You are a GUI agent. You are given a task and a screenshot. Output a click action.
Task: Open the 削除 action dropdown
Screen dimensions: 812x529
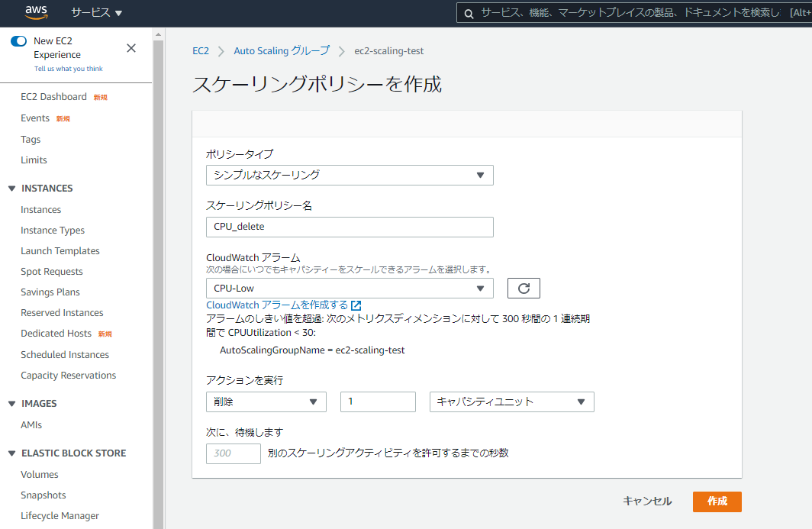(x=266, y=402)
